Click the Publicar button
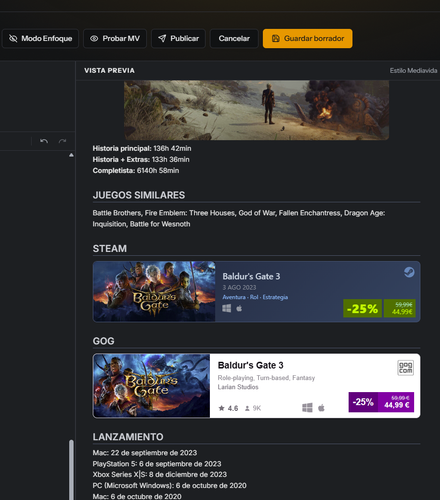The width and height of the screenshot is (440, 500). coord(178,38)
